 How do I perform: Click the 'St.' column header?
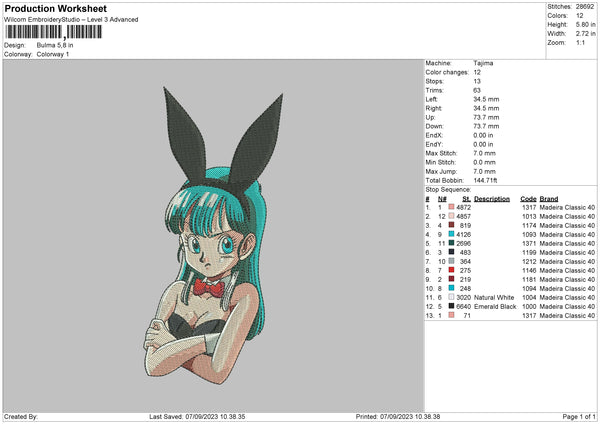tap(466, 199)
